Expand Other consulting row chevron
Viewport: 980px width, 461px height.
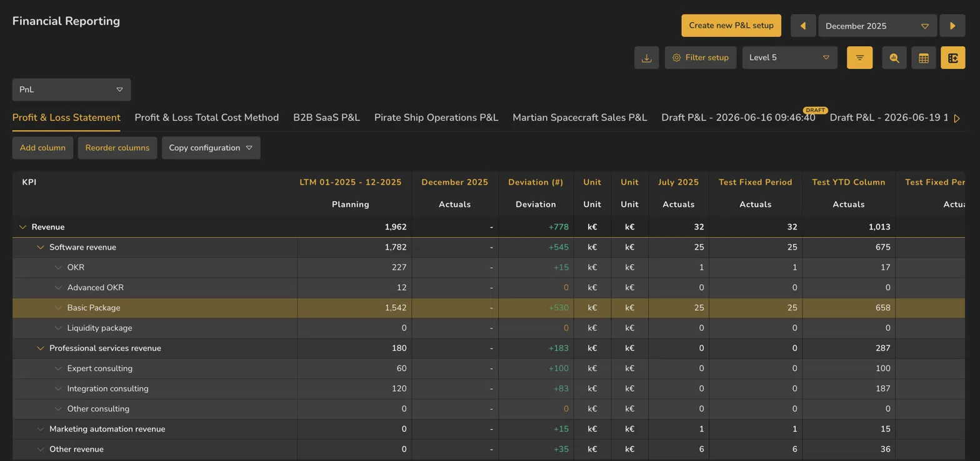click(x=58, y=409)
